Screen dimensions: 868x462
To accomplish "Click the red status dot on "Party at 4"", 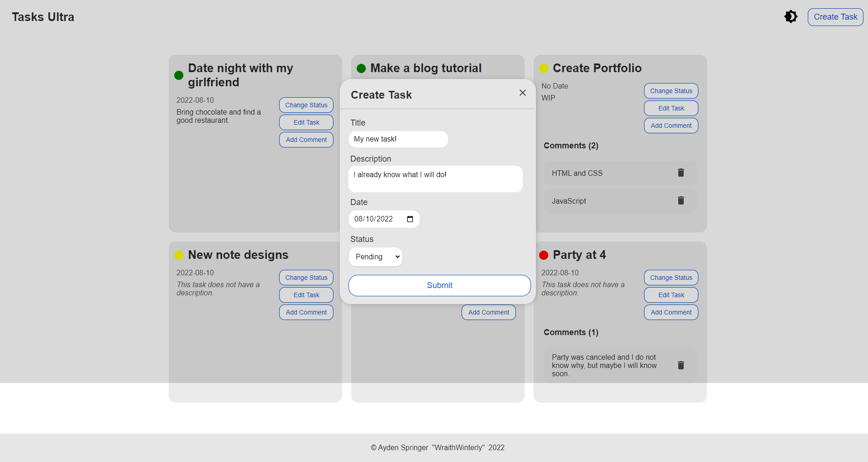I will (543, 255).
